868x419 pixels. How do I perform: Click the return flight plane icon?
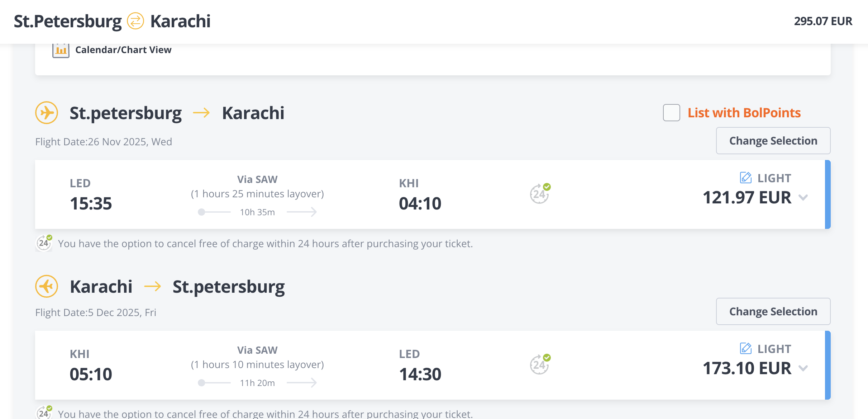click(47, 286)
